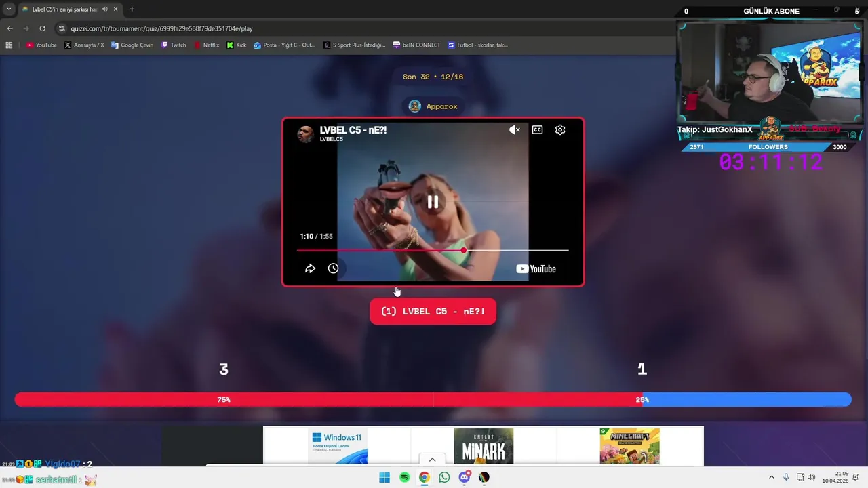Click the red 75% vote bar
Image resolution: width=868 pixels, height=488 pixels.
click(x=328, y=400)
